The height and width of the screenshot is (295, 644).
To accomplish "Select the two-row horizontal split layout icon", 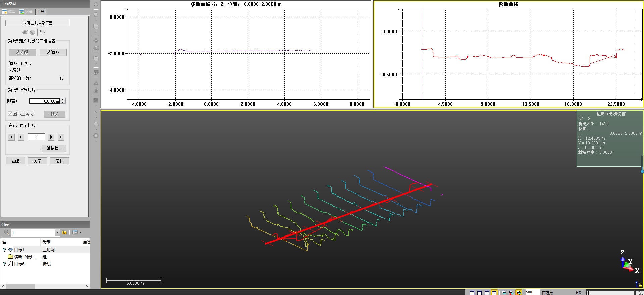I will pyautogui.click(x=480, y=293).
